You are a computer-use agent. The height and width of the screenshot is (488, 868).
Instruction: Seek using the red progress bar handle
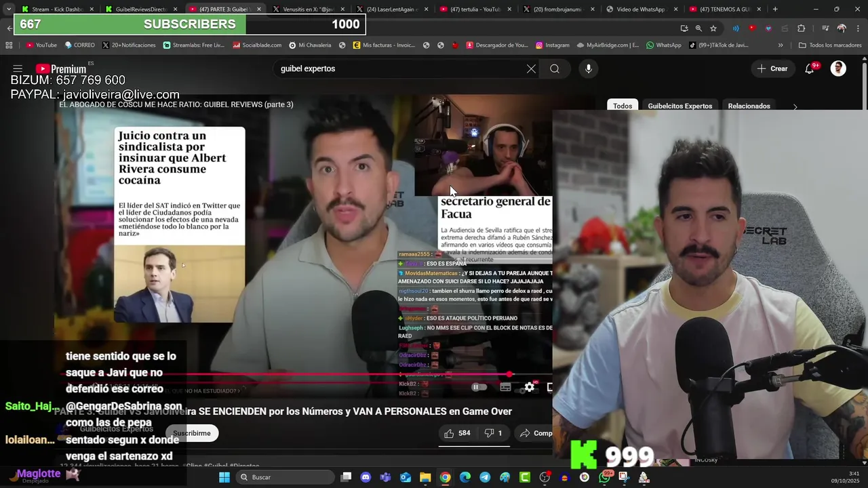[x=509, y=374]
